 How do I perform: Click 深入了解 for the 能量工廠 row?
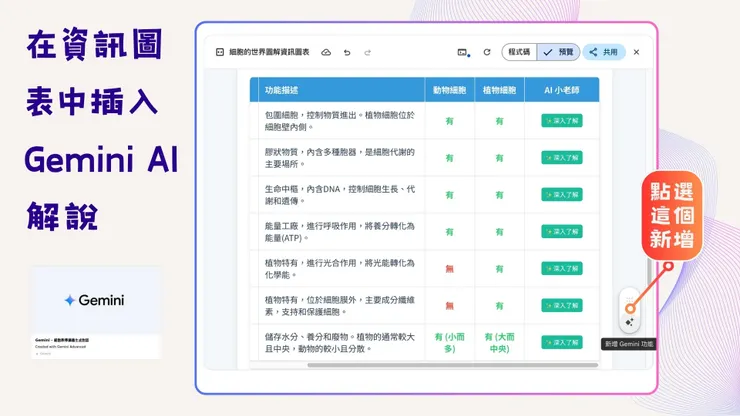pos(562,231)
